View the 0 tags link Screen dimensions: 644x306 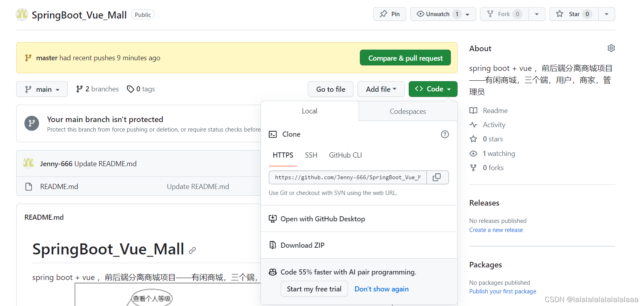(x=141, y=89)
